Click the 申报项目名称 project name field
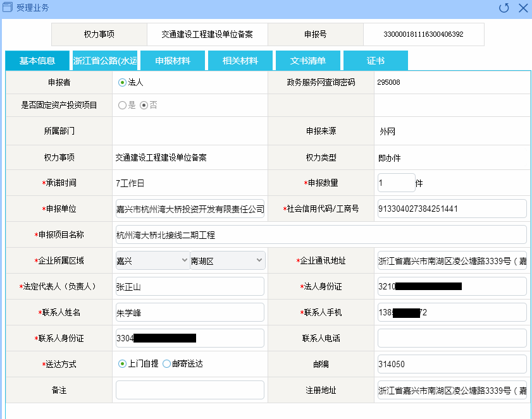532x419 pixels. click(x=321, y=234)
